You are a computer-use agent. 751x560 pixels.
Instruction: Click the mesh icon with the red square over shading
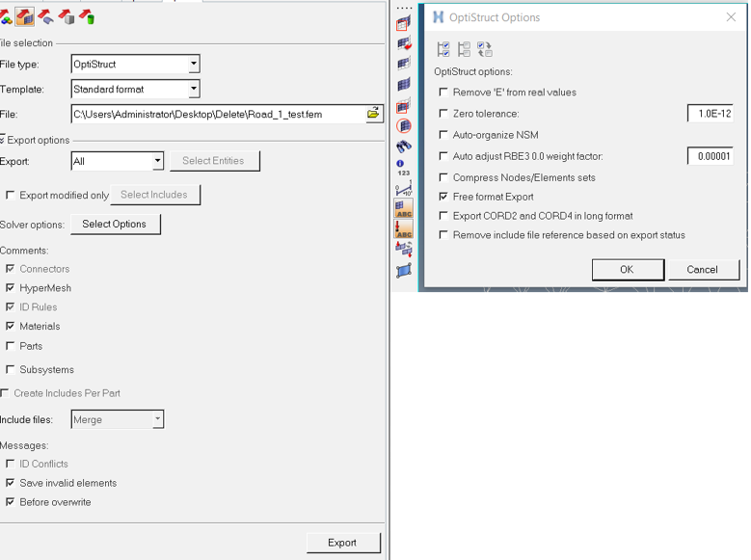point(404,106)
